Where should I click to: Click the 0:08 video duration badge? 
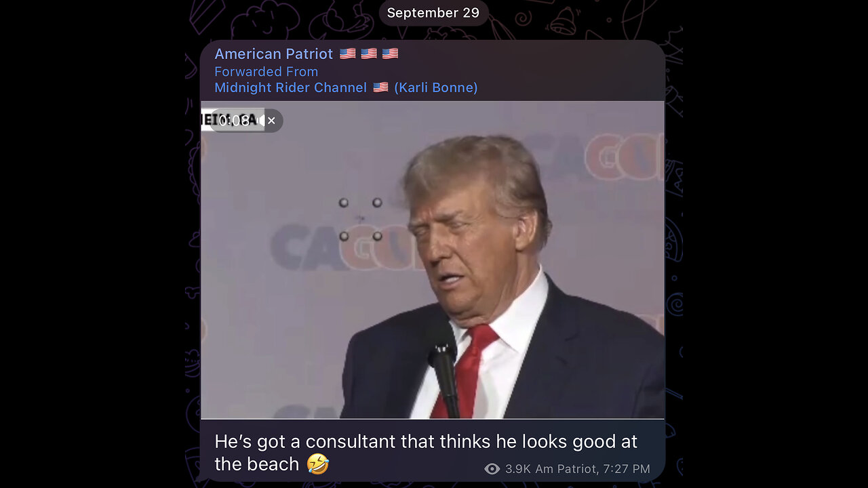[234, 121]
